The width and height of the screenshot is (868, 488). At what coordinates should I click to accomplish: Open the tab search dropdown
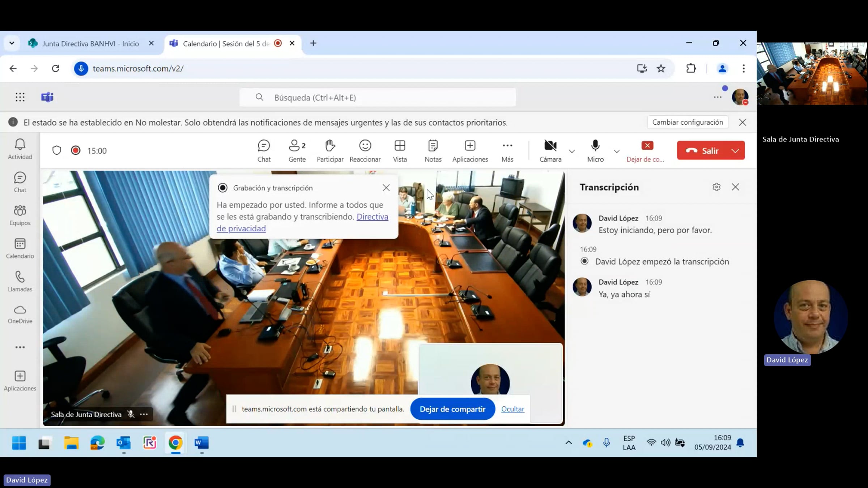(x=12, y=43)
